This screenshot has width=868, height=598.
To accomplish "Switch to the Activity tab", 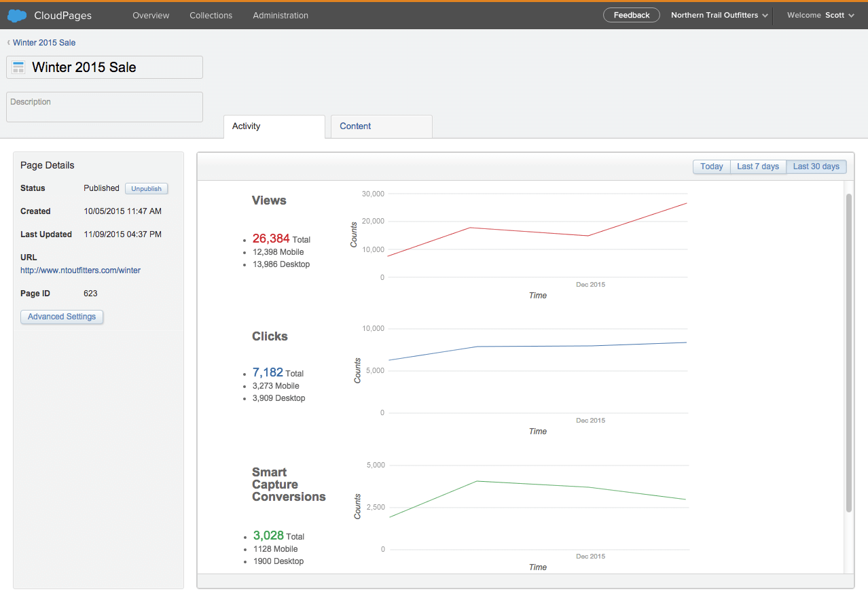I will pos(274,126).
